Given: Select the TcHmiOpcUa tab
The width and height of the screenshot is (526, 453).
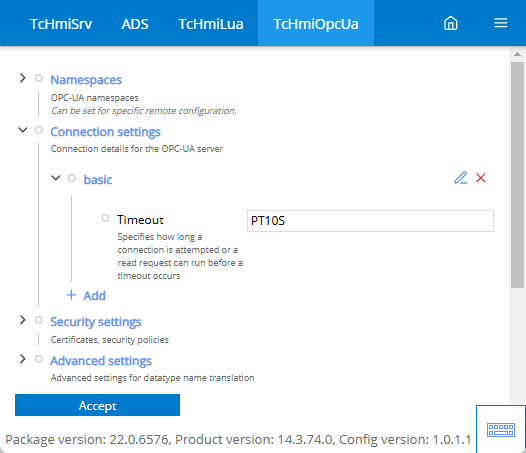Looking at the screenshot, I should [x=316, y=23].
